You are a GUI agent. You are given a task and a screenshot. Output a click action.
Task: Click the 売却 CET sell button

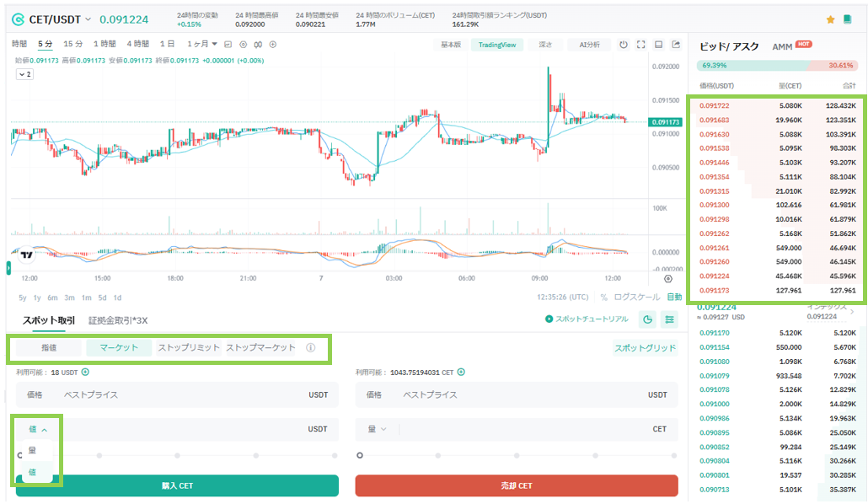[x=517, y=485]
